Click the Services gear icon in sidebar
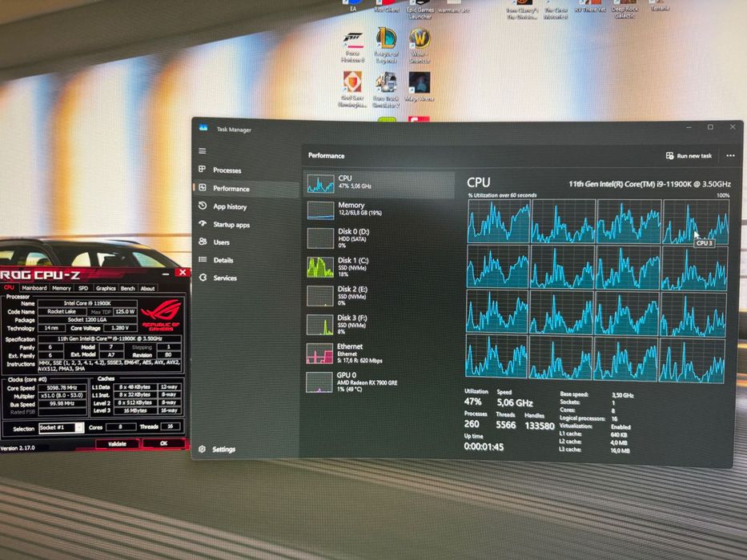The image size is (747, 560). click(x=203, y=277)
